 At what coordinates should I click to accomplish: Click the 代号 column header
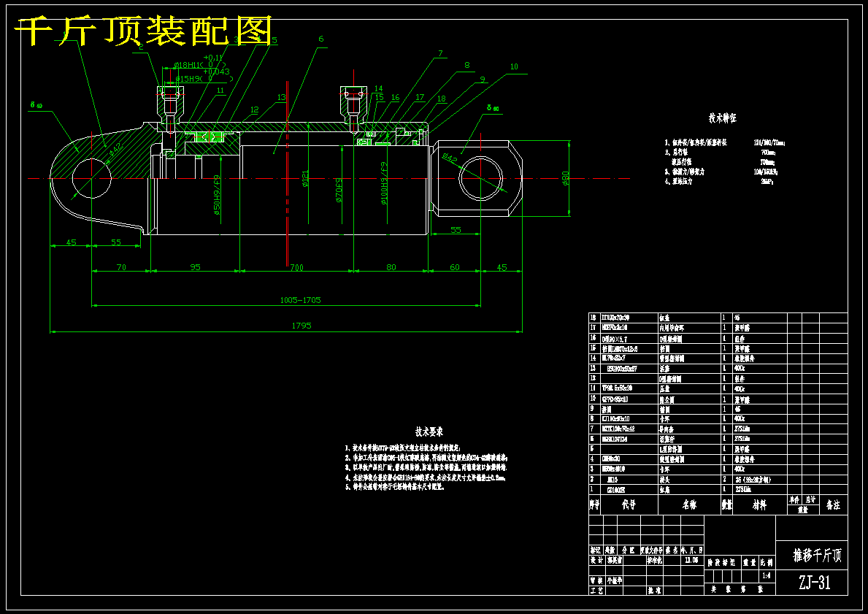click(x=629, y=505)
